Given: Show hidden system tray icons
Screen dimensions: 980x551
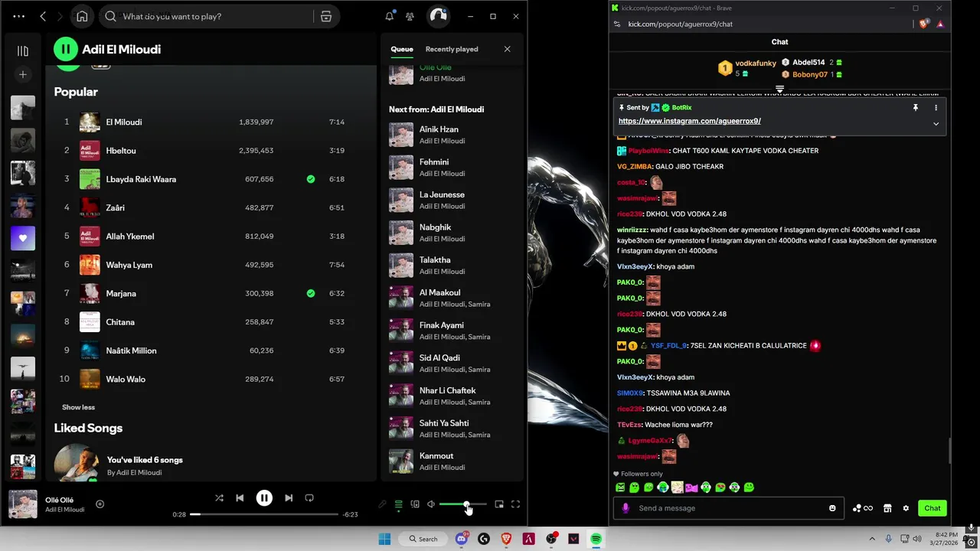Looking at the screenshot, I should tap(871, 539).
